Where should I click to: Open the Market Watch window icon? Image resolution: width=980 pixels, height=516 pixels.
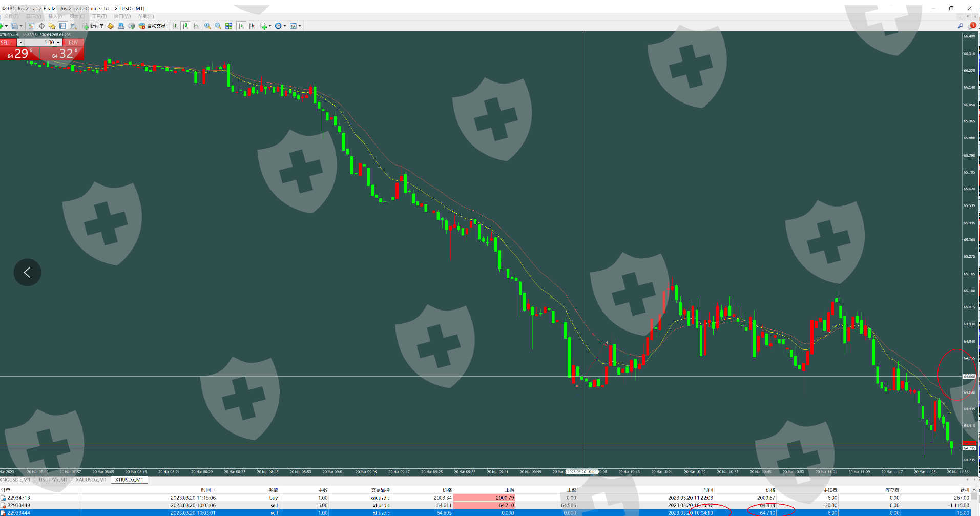pyautogui.click(x=31, y=26)
